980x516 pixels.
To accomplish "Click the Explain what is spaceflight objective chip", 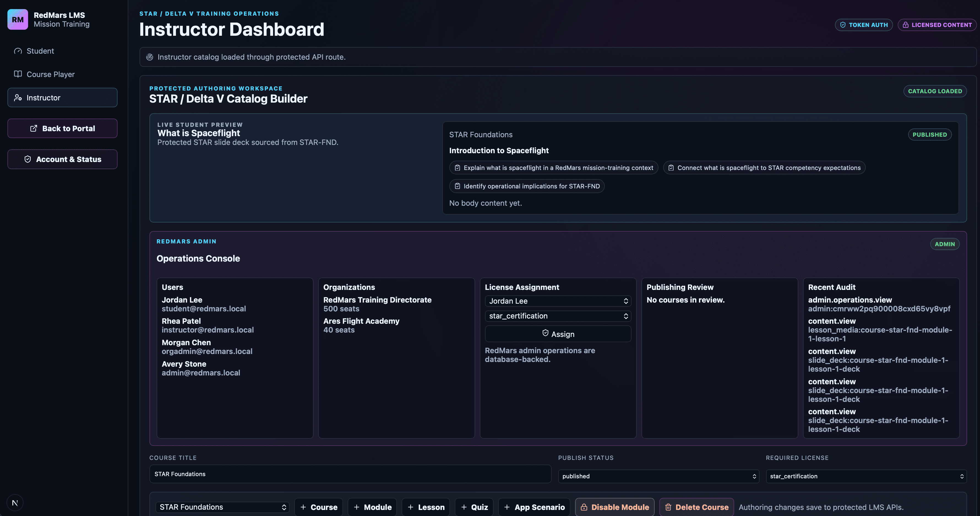I will click(x=554, y=168).
